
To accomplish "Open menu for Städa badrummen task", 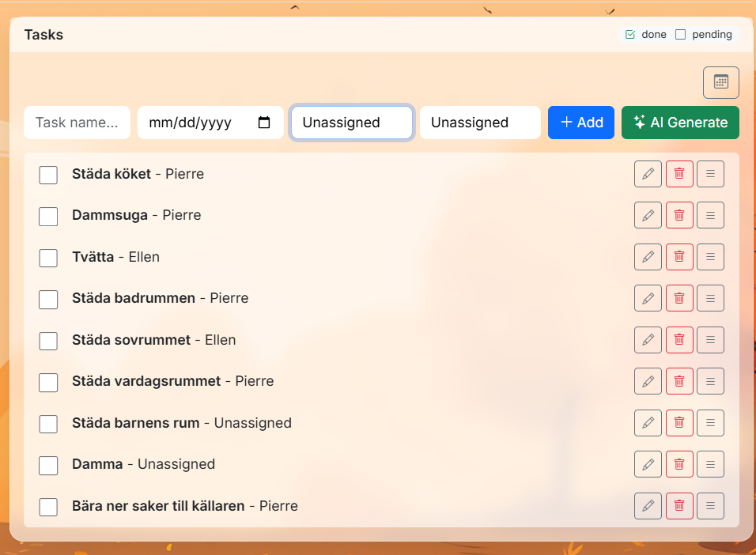I will (x=710, y=298).
